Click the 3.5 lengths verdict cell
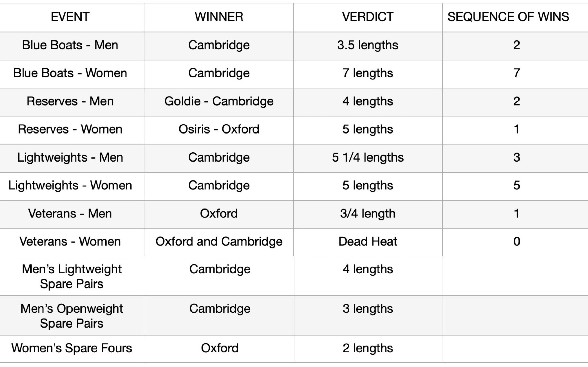This screenshot has height=367, width=588. (x=367, y=45)
